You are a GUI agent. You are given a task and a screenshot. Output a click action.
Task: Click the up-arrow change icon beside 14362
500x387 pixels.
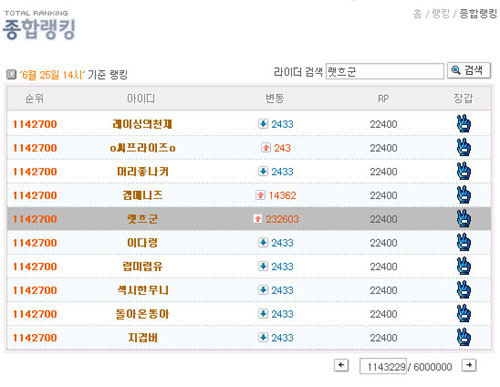point(260,195)
